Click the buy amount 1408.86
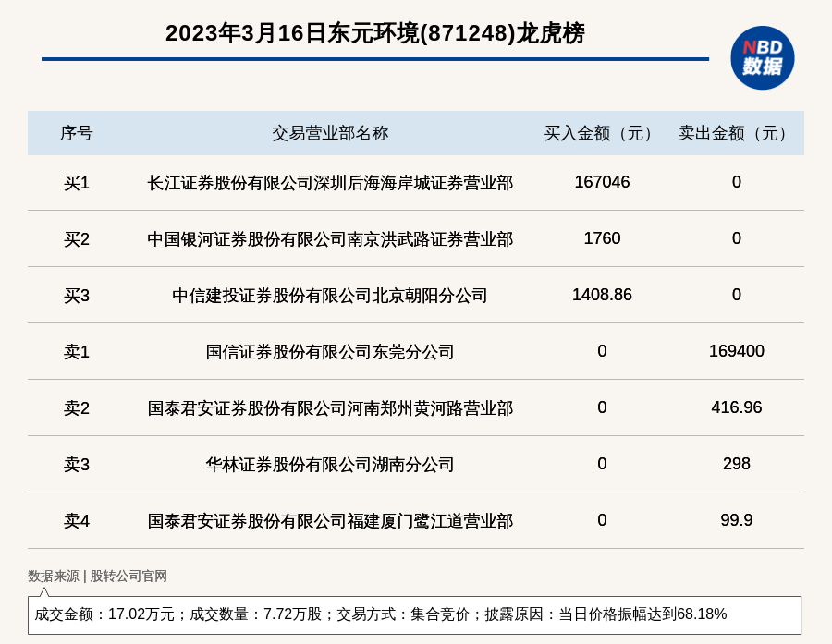This screenshot has width=832, height=644. (x=602, y=295)
